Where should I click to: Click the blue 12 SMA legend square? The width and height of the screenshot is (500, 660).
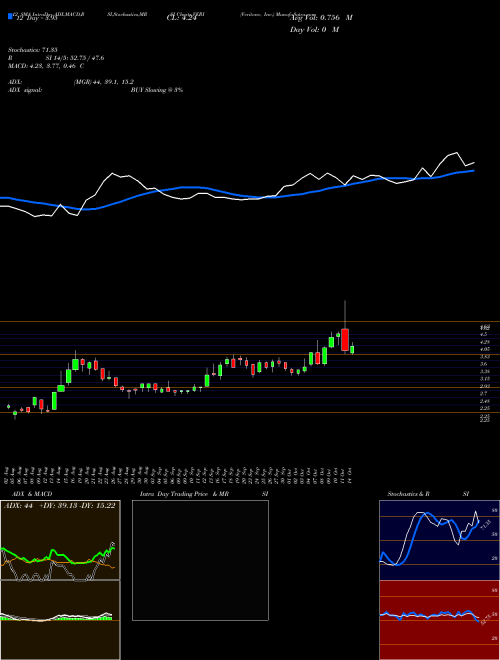click(10, 16)
